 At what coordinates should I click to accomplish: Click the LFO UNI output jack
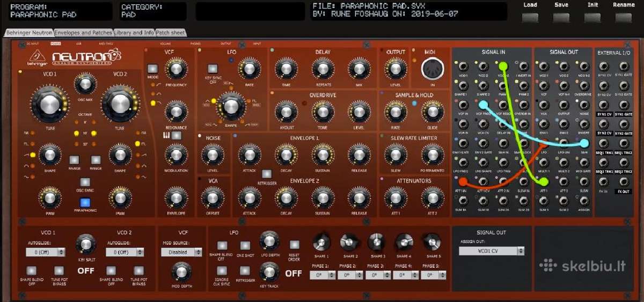pos(563,143)
